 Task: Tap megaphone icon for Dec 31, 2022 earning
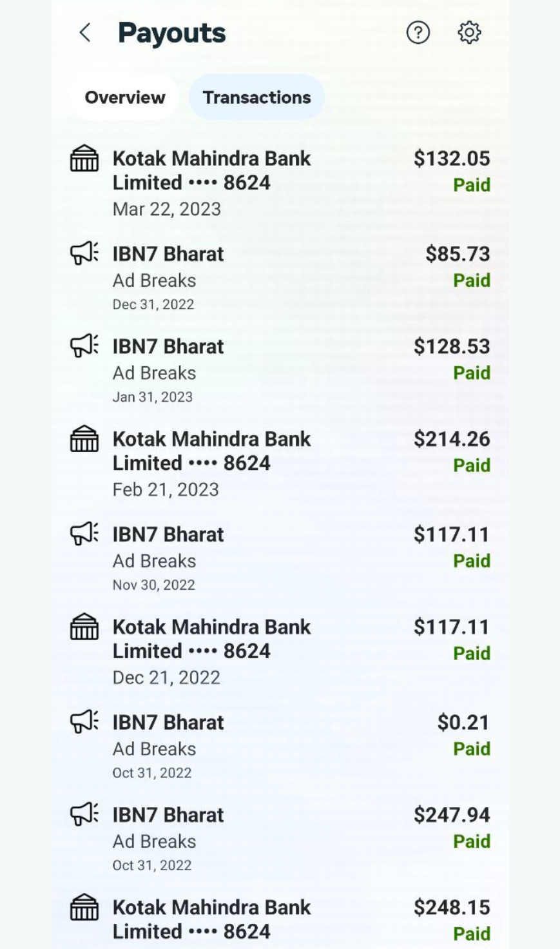point(84,253)
